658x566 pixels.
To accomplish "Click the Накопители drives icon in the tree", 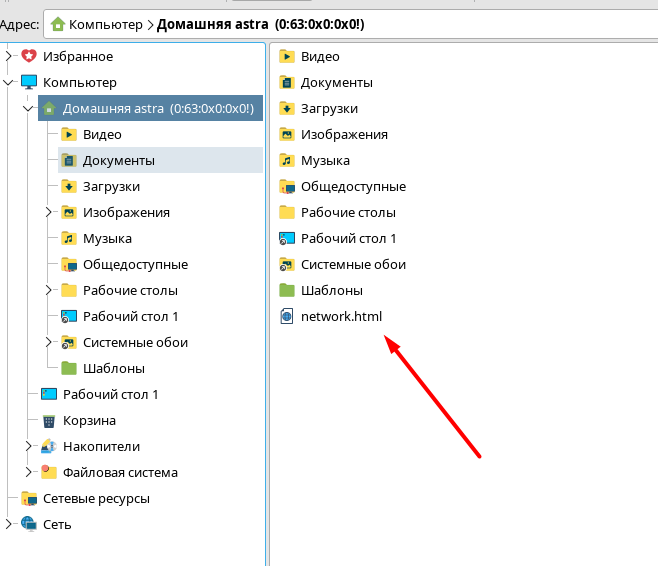I will click(x=49, y=446).
